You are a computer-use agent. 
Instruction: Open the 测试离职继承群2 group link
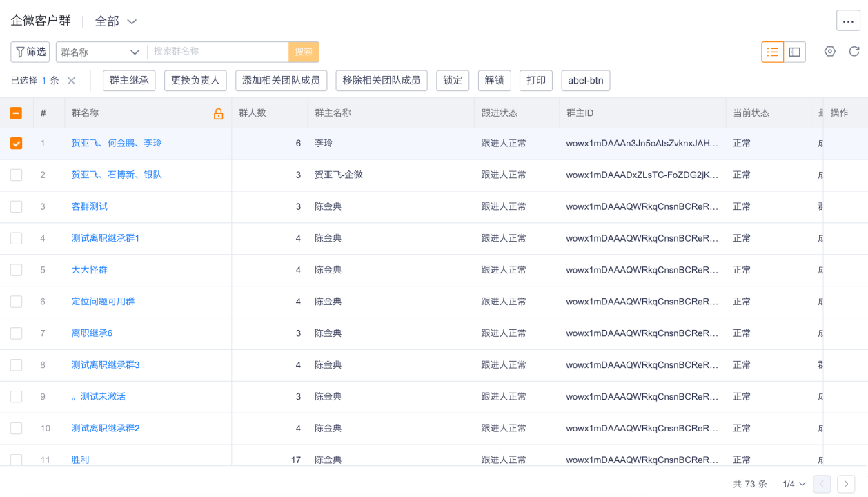(x=106, y=429)
